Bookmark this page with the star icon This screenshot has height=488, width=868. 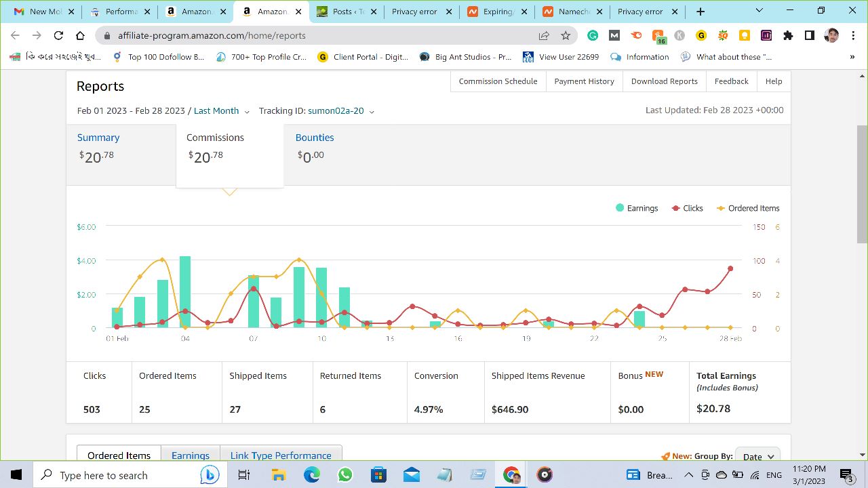[566, 36]
